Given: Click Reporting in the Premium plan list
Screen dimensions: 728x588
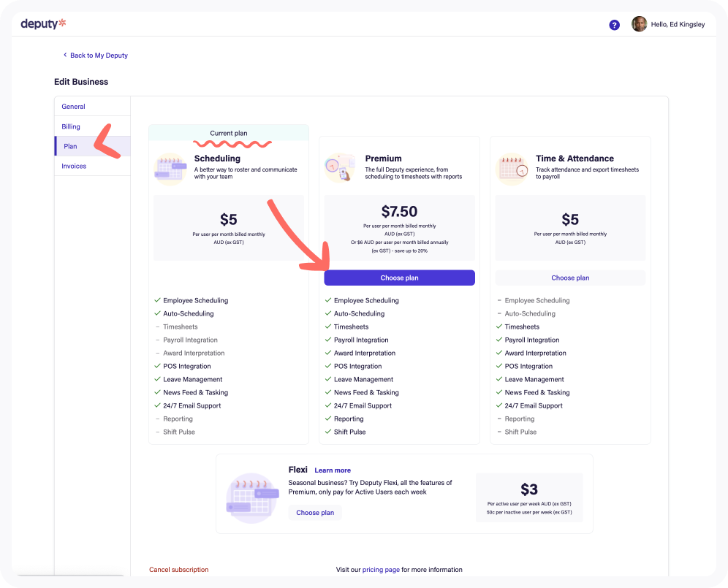Looking at the screenshot, I should pyautogui.click(x=349, y=419).
